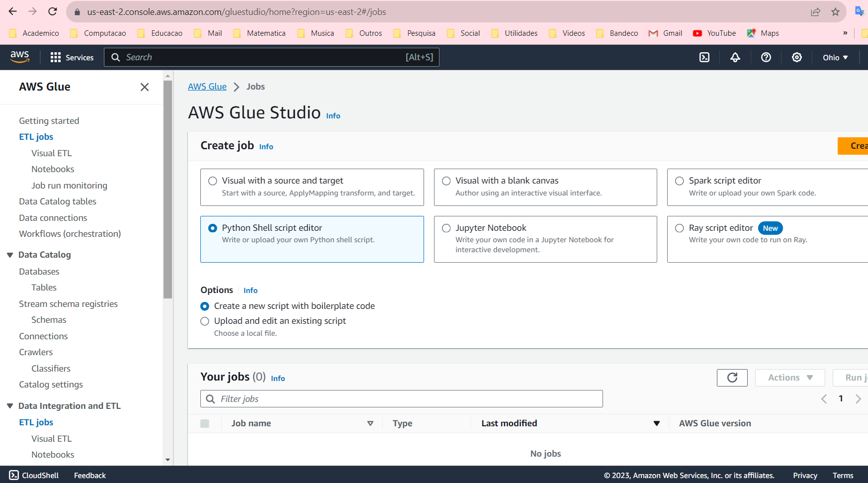Click the AWS Glue breadcrumb link
This screenshot has width=868, height=483.
[207, 87]
